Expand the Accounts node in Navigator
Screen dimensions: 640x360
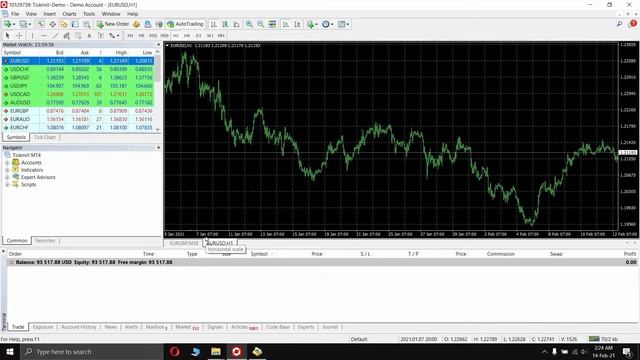7,162
